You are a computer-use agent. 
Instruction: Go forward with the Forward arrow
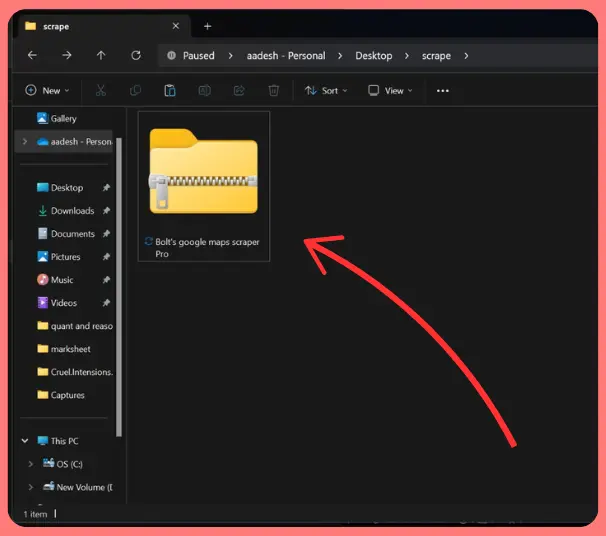tap(67, 55)
